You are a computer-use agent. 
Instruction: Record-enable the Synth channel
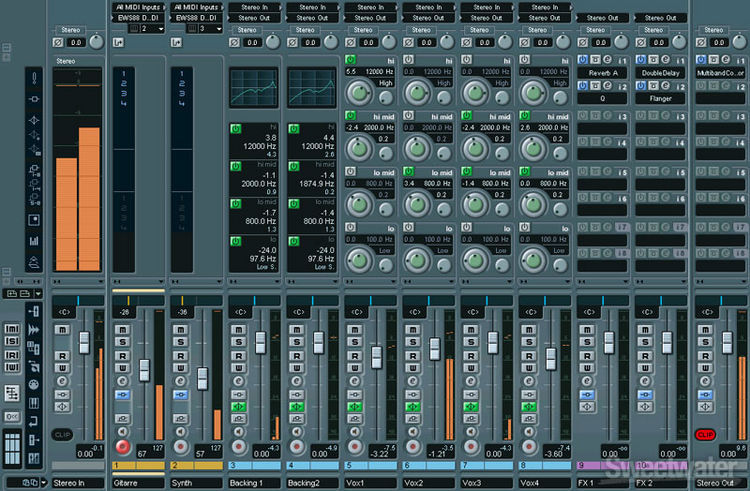[x=180, y=447]
